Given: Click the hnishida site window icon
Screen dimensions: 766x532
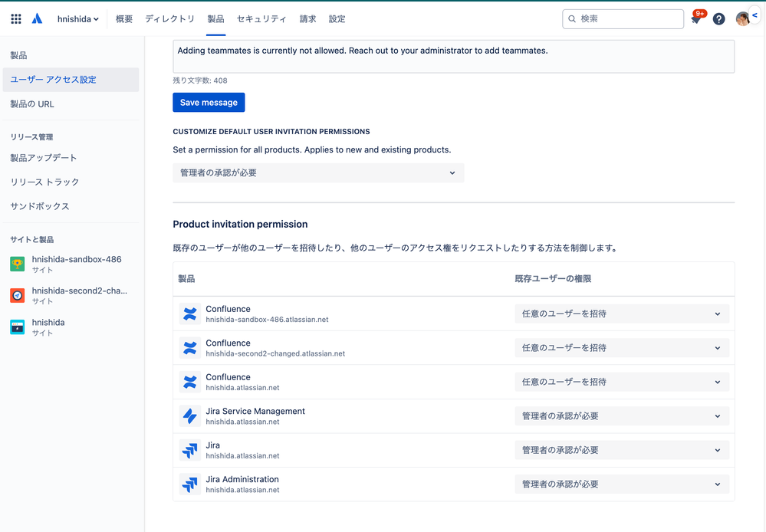Looking at the screenshot, I should pyautogui.click(x=18, y=327).
